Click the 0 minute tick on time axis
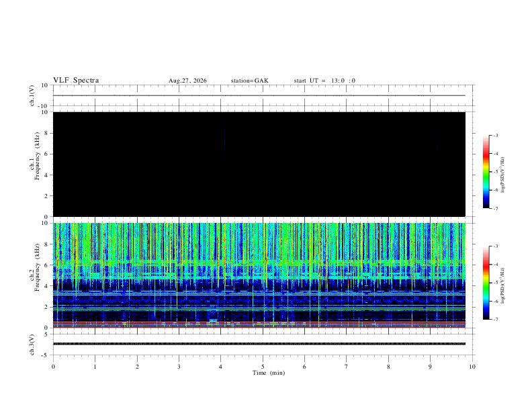Viewport: 532px width, 411px height. click(53, 367)
